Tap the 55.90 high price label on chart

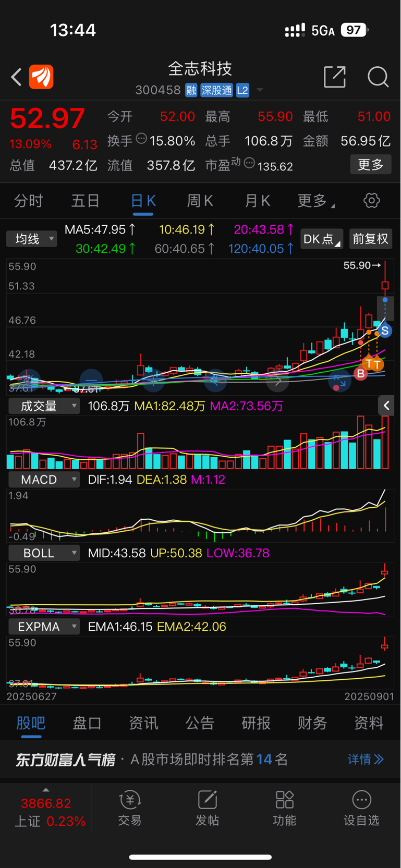361,265
